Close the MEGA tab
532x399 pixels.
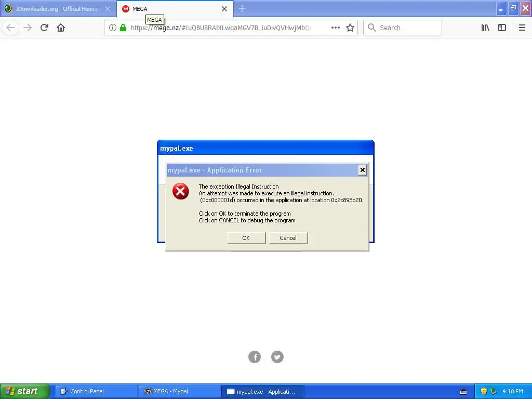coord(224,9)
